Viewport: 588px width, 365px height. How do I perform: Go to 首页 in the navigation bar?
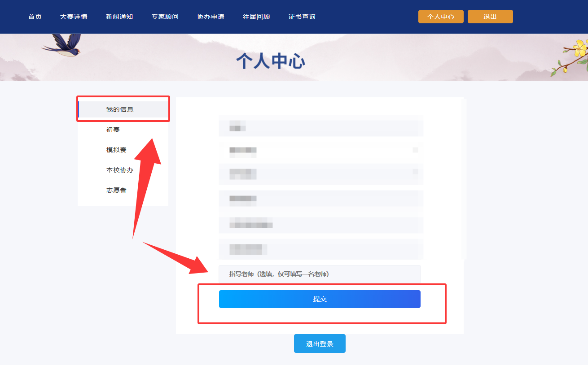35,17
